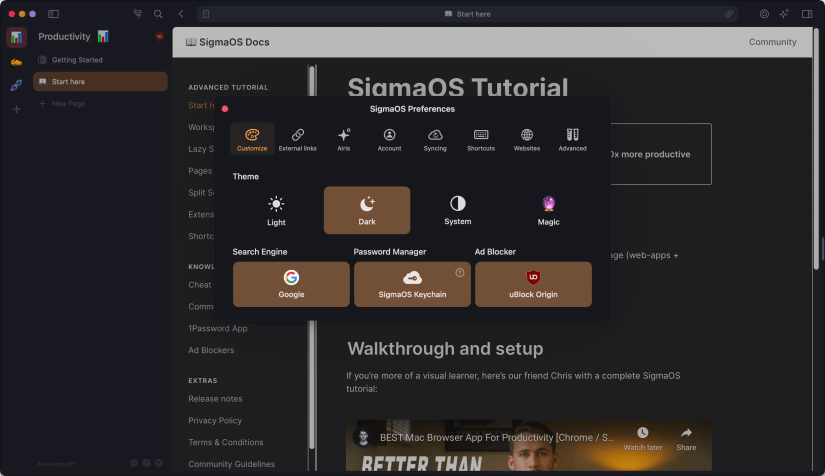Open the Websites preferences tab
Screen dimensions: 825x476
527,139
